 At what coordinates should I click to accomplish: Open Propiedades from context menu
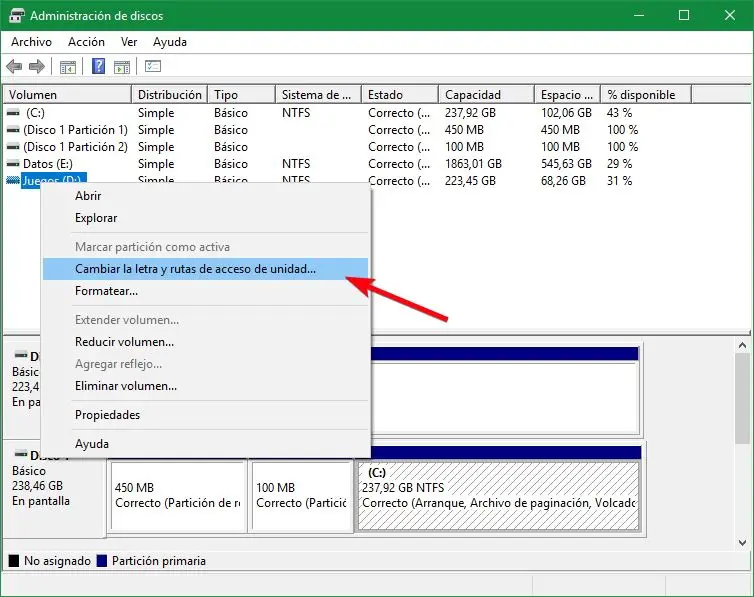tap(206, 415)
